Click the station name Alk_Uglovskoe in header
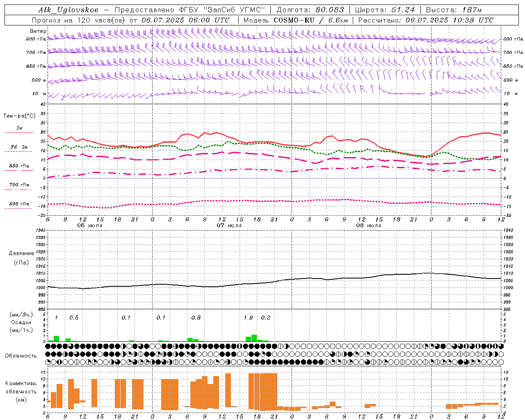This screenshot has width=525, height=420. [x=68, y=10]
